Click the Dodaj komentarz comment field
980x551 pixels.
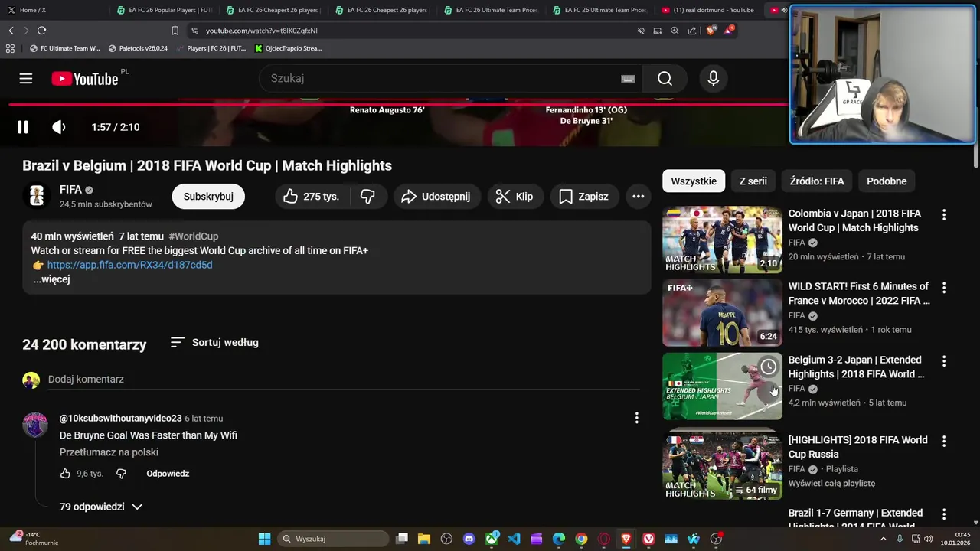click(344, 380)
